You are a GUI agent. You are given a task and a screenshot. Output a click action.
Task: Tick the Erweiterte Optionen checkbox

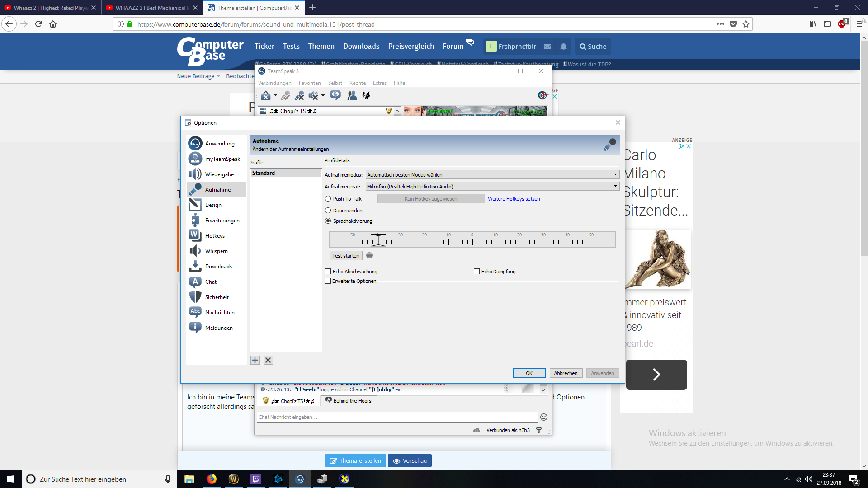(328, 281)
